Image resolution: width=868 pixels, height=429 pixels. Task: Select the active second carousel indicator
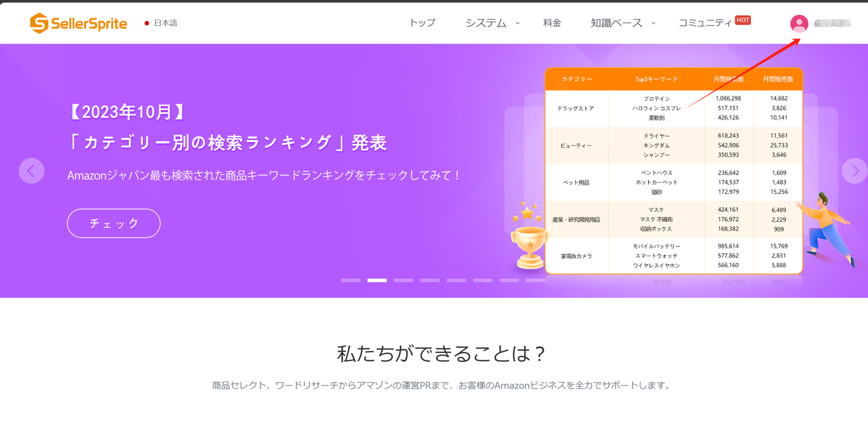pyautogui.click(x=377, y=280)
